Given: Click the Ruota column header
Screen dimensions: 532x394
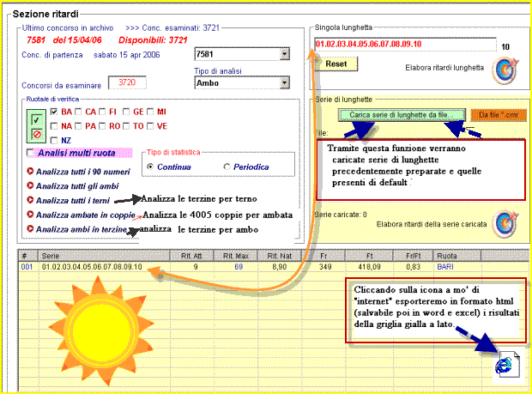Looking at the screenshot, I should 457,256.
